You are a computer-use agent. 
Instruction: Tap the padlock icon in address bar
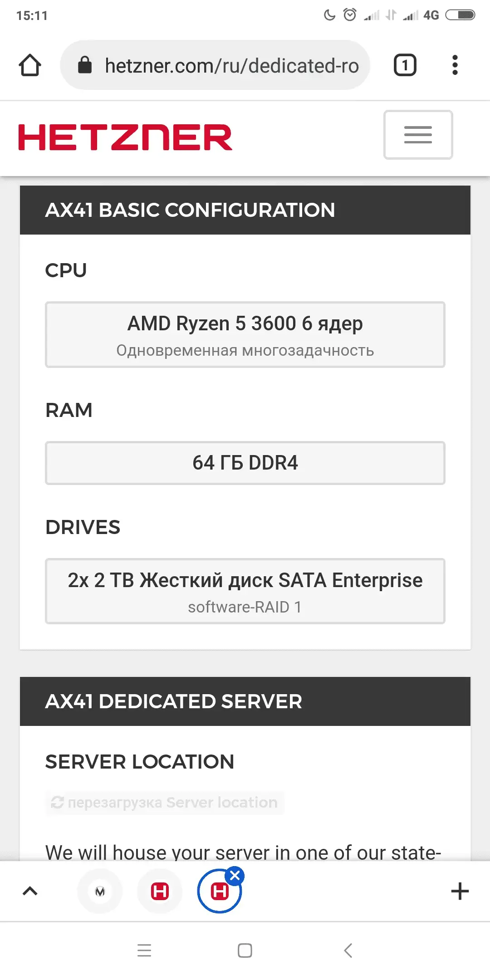(85, 65)
